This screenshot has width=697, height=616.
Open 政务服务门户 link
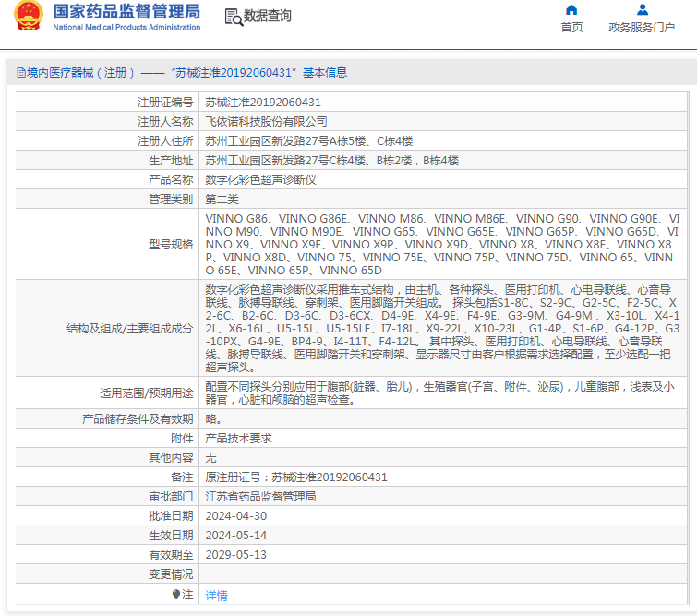(642, 28)
